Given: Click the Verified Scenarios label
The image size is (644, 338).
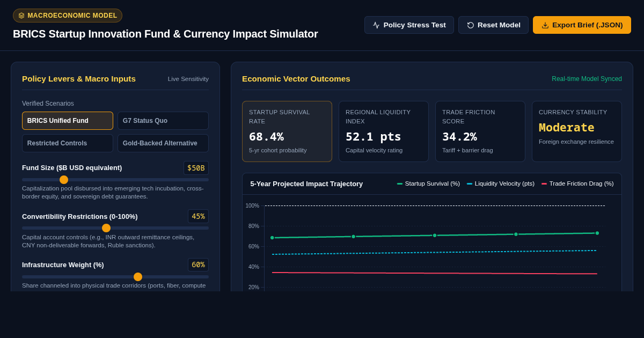Looking at the screenshot, I should point(48,104).
